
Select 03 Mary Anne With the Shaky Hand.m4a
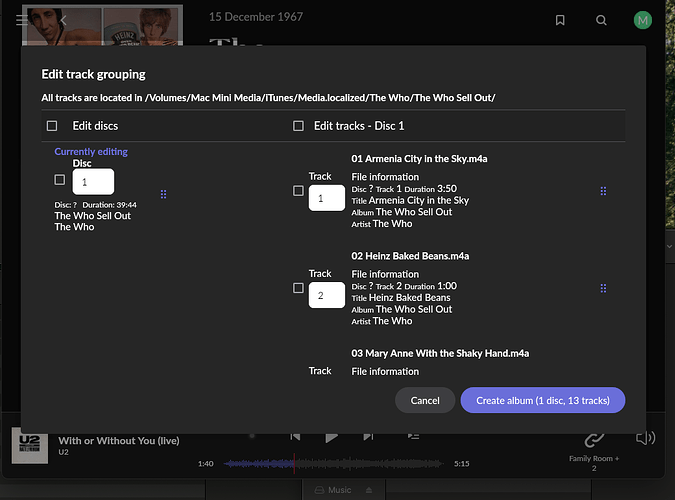pyautogui.click(x=440, y=354)
